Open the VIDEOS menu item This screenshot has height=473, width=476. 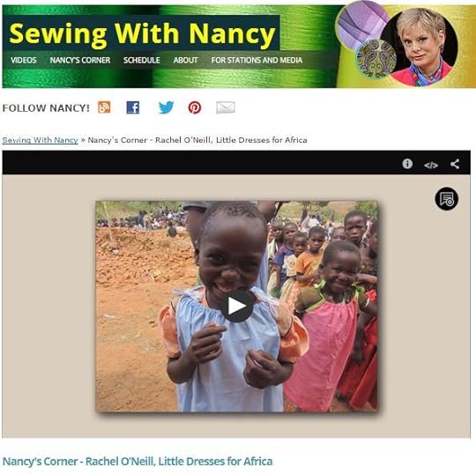click(x=24, y=60)
